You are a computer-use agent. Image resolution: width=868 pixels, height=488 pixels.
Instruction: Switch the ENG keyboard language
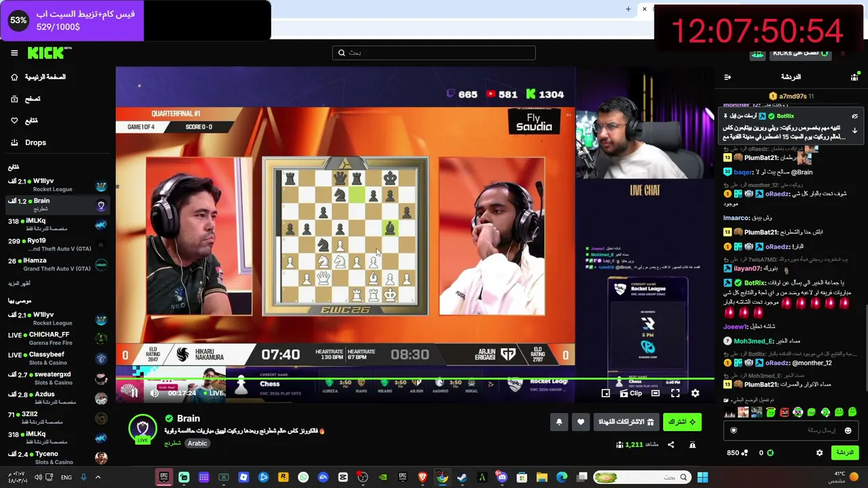66,477
